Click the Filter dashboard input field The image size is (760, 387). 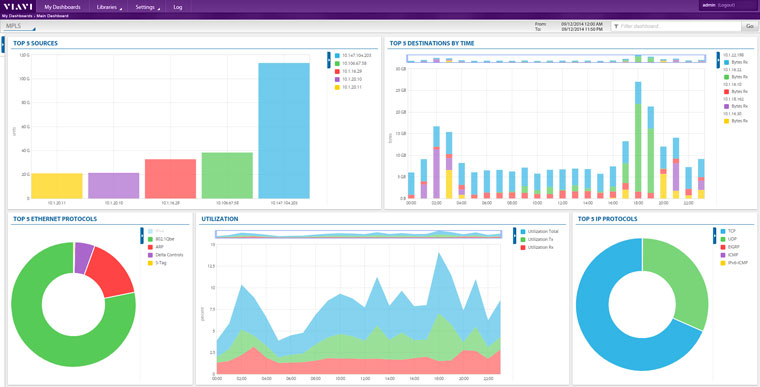point(676,26)
